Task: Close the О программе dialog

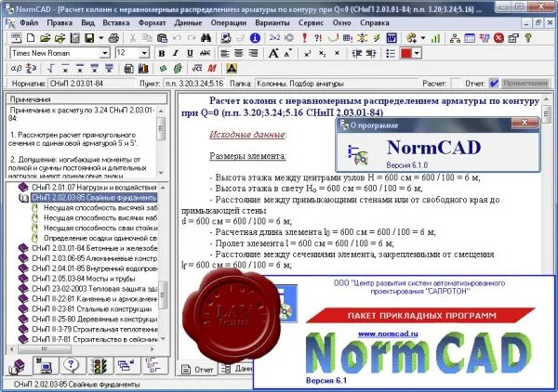Action: coord(525,123)
